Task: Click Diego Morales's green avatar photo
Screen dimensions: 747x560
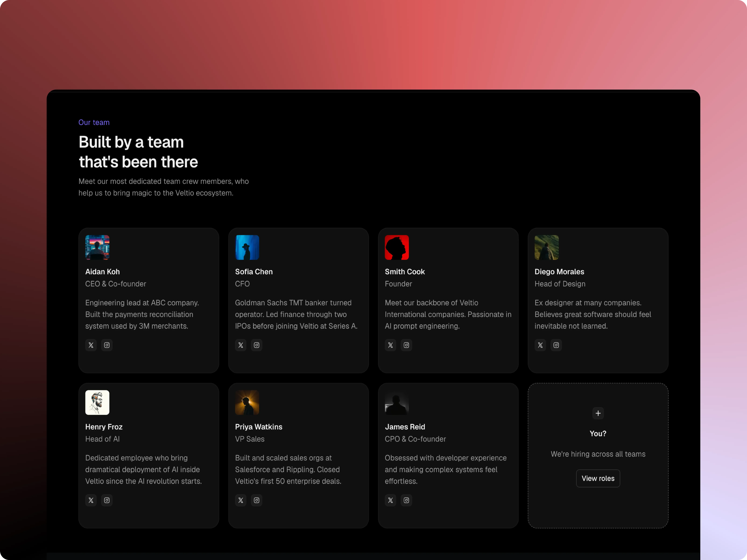Action: [x=547, y=247]
